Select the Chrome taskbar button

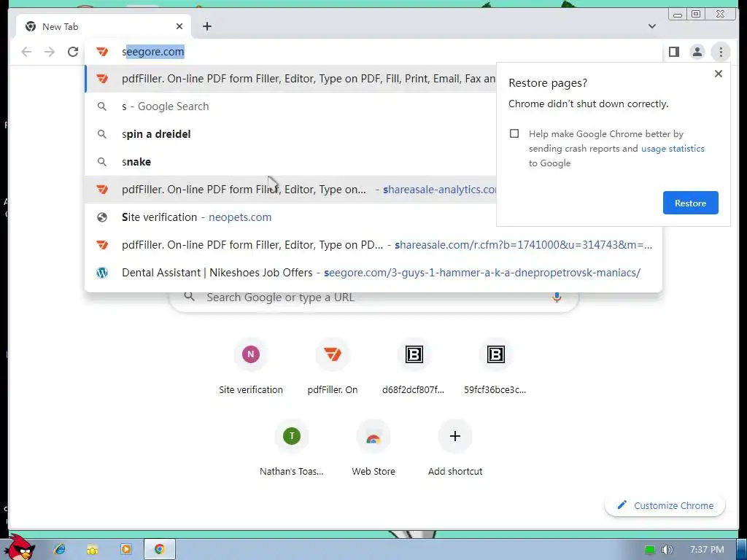[160, 550]
